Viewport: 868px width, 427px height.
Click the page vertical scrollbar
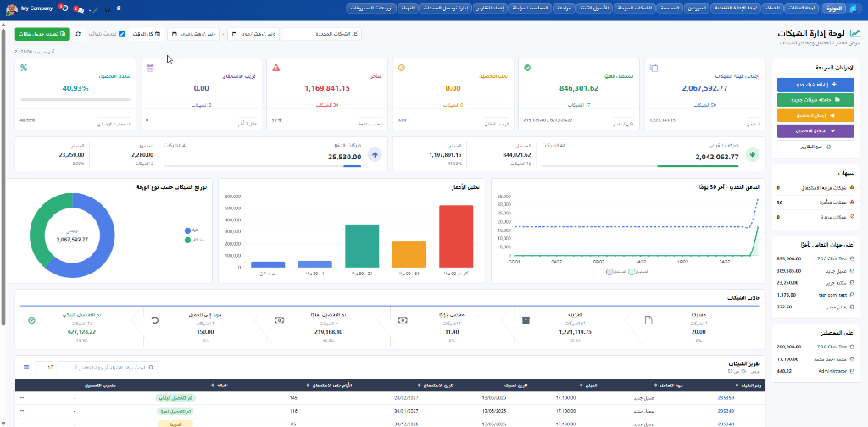4,177
